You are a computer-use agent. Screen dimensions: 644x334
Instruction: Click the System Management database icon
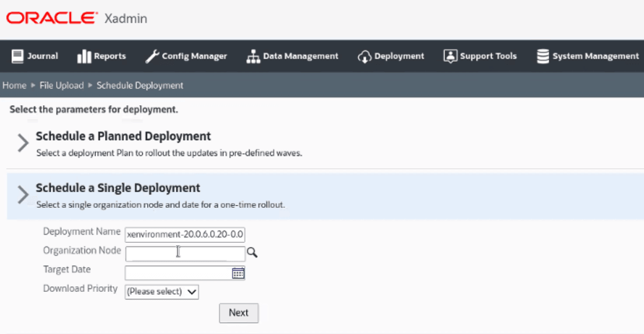(543, 57)
